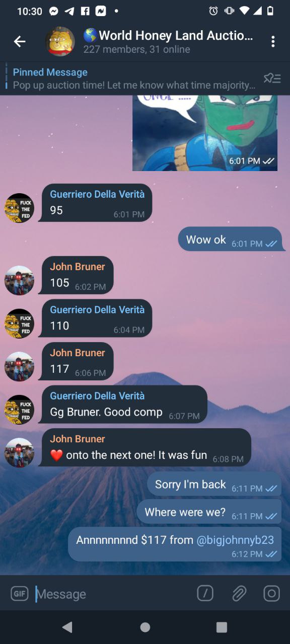Screen dimensions: 290x644
Task: Open the camera icon in message bar
Action: [272, 594]
